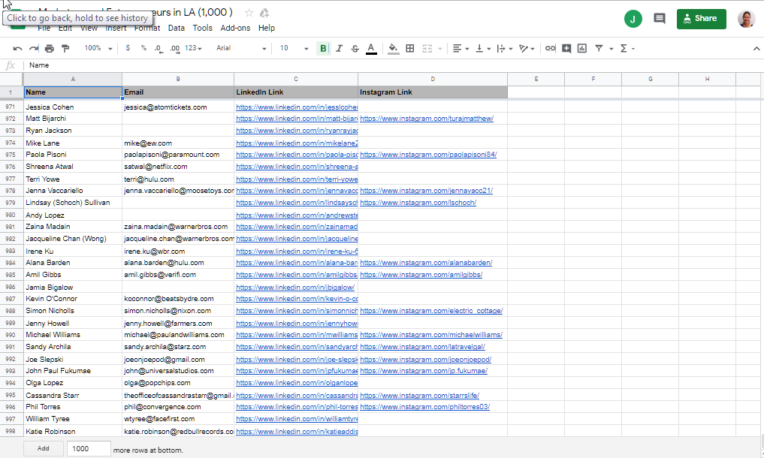The height and width of the screenshot is (458, 764).
Task: Open the more number formats 123 menu
Action: coord(193,48)
